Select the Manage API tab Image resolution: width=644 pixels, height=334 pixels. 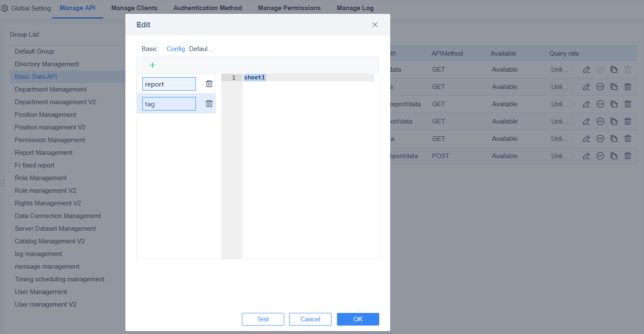[x=78, y=8]
